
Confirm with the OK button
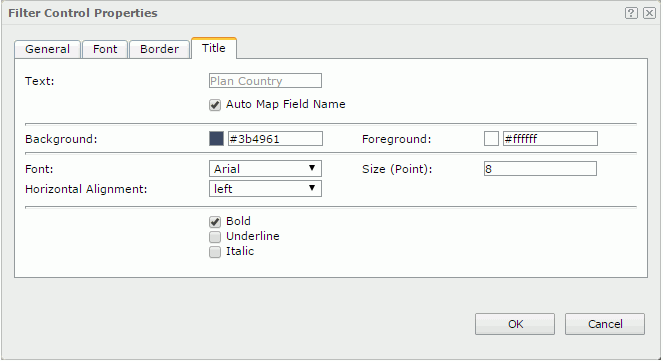515,324
